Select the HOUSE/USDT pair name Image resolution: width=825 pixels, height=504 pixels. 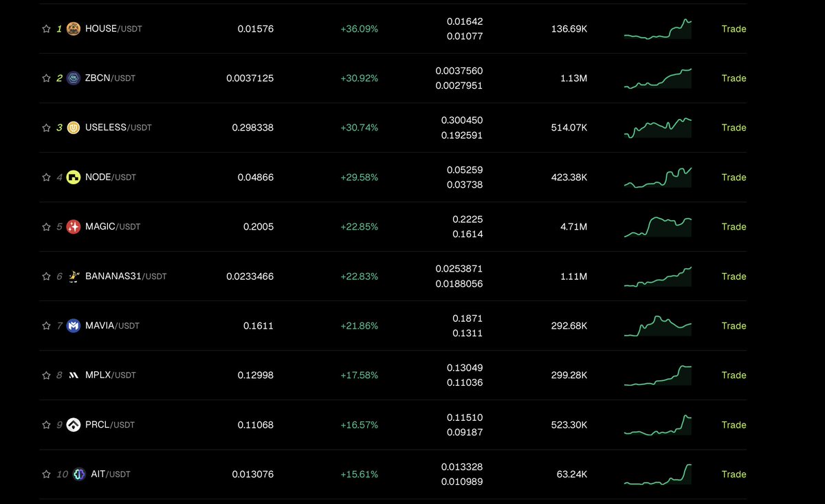click(113, 29)
